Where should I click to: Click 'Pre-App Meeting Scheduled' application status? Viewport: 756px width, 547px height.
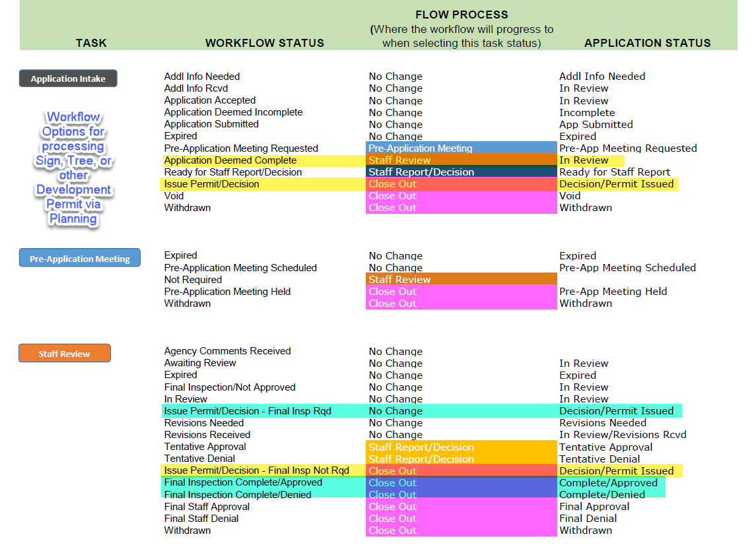tap(627, 268)
